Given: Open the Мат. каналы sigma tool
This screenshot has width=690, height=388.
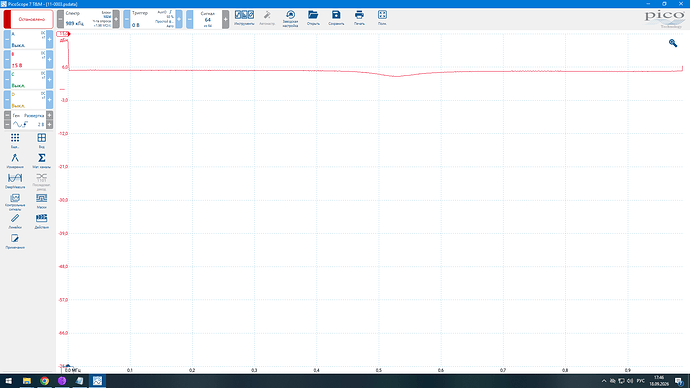Looking at the screenshot, I should point(41,161).
